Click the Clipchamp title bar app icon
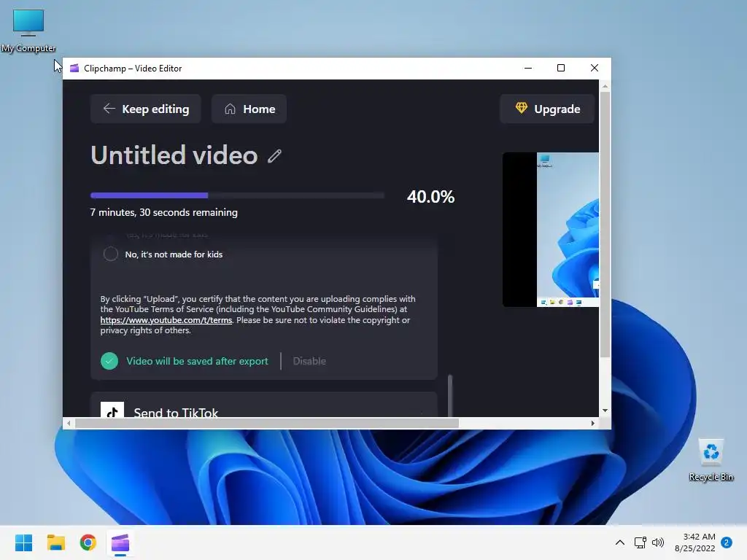This screenshot has width=747, height=560. [x=74, y=68]
